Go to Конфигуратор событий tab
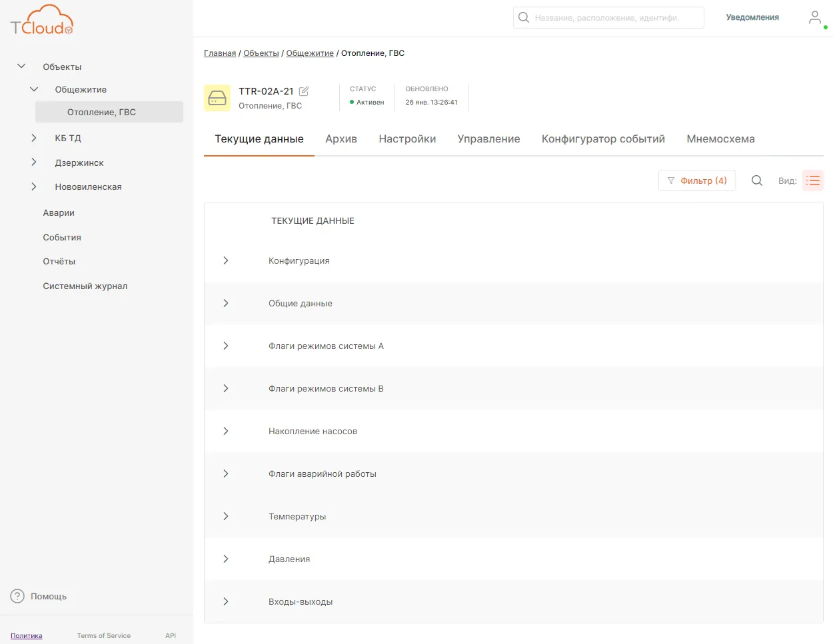The image size is (833, 644). tap(603, 139)
